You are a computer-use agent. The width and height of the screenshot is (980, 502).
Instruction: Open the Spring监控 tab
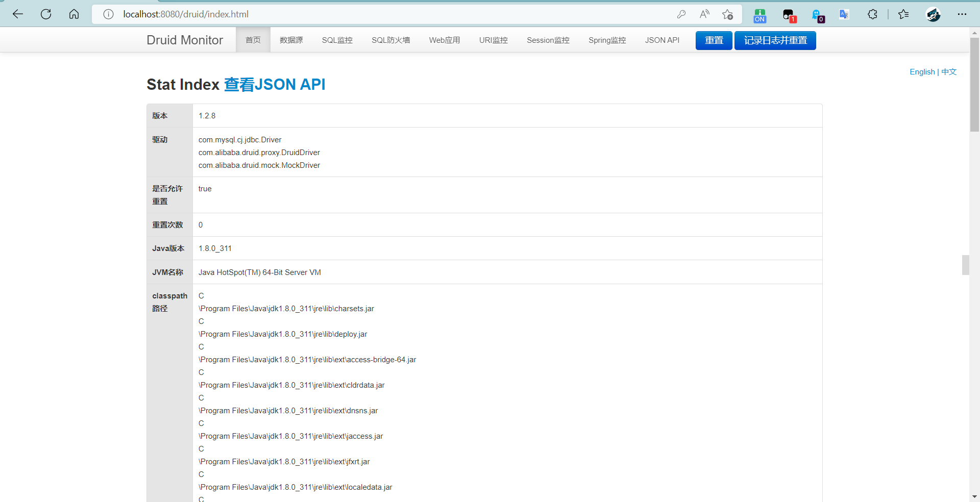[x=607, y=40]
